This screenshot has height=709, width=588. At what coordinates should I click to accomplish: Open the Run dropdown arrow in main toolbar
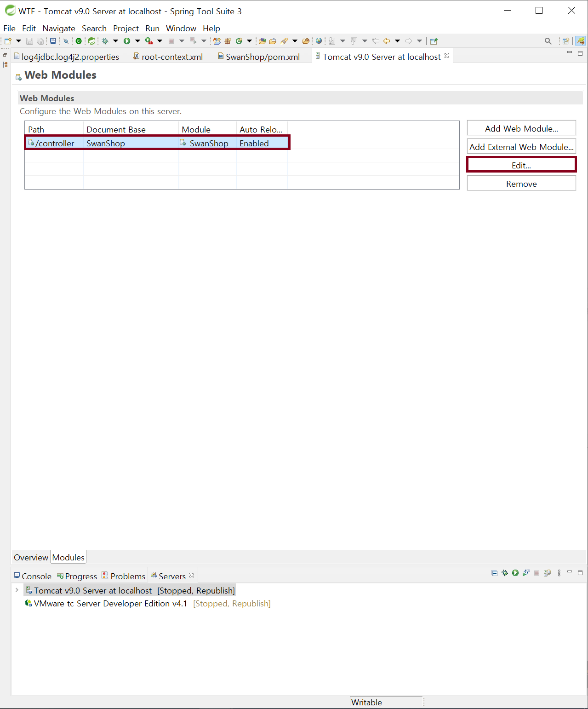coord(137,41)
